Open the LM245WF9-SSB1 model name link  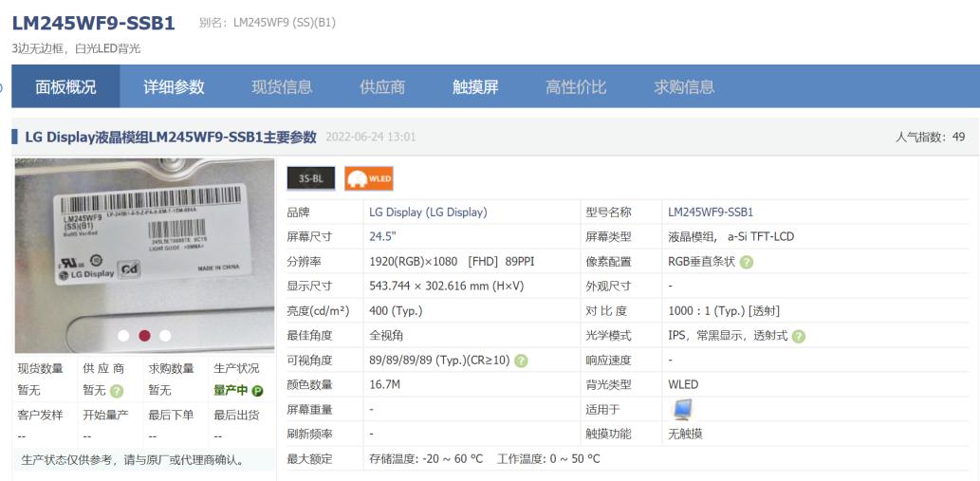(711, 213)
